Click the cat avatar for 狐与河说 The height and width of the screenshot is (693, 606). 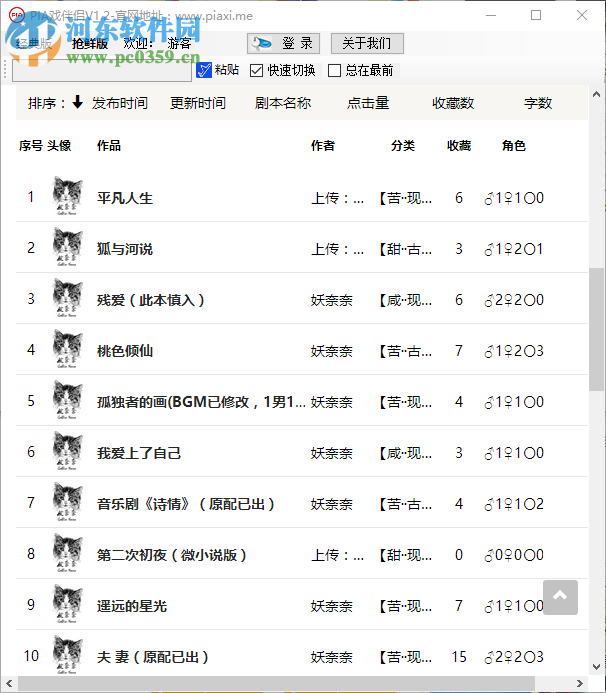click(67, 247)
